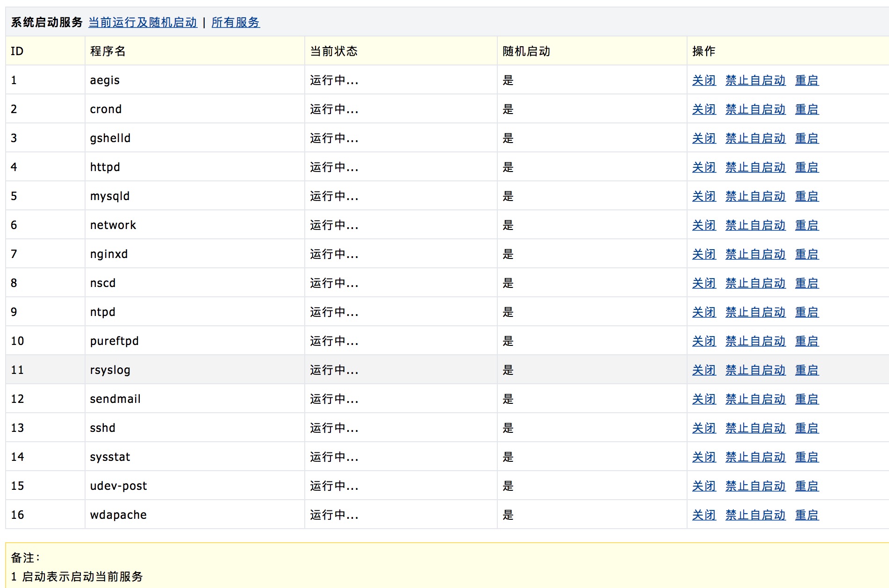889x588 pixels.
Task: Stop rsyslog via 关闭
Action: tap(704, 370)
